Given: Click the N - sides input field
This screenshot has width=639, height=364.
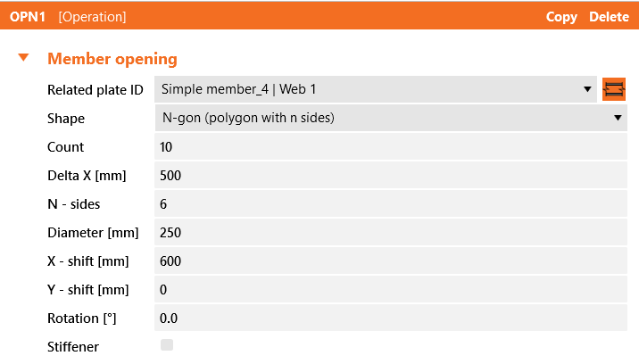Looking at the screenshot, I should click(391, 203).
